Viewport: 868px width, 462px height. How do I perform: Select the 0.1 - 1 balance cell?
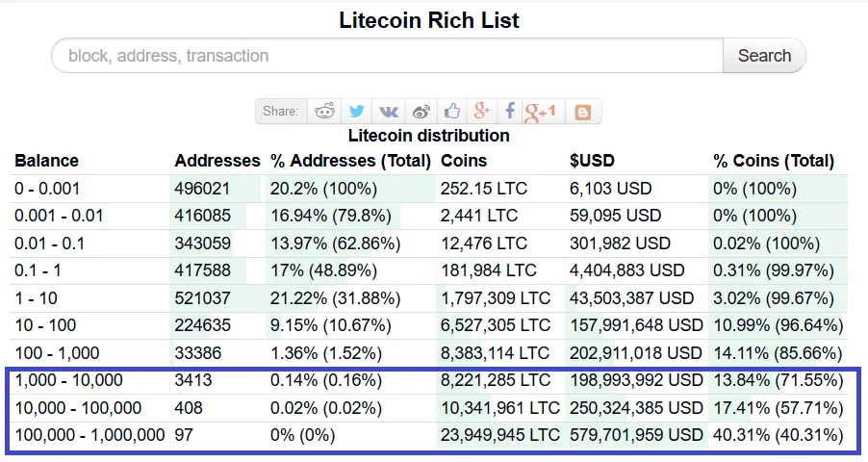pyautogui.click(x=38, y=270)
